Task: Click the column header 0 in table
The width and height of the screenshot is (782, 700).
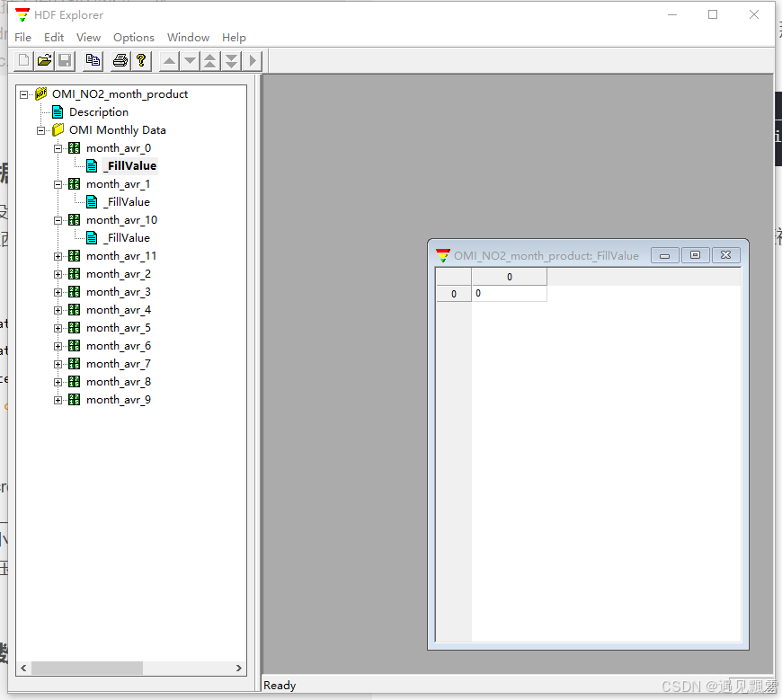Action: click(509, 277)
